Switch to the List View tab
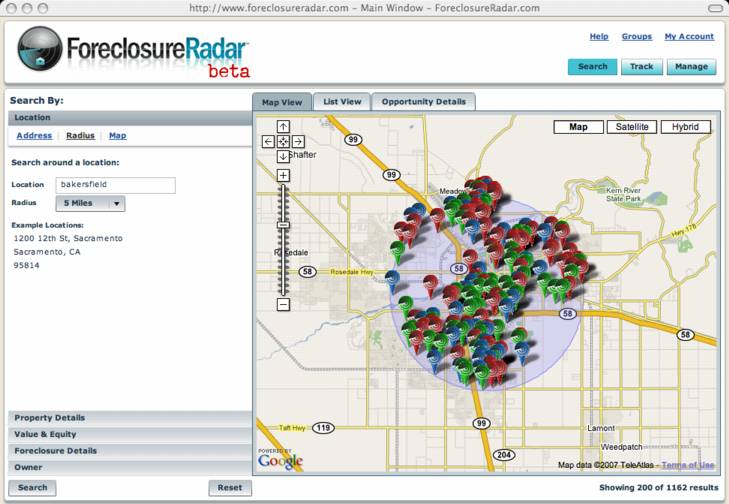The width and height of the screenshot is (729, 504). coord(341,102)
